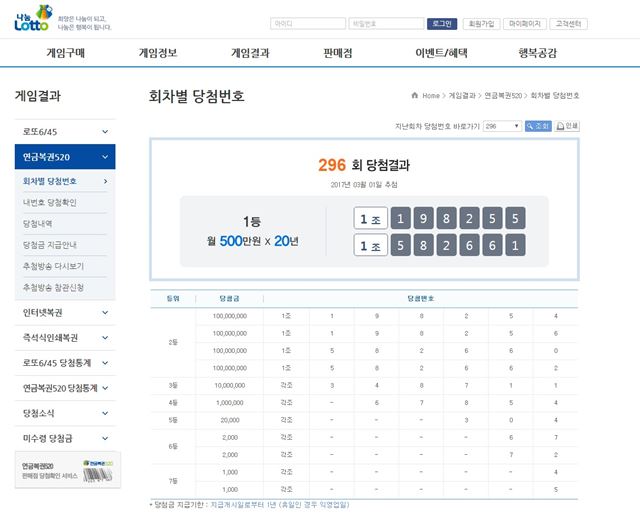Open the 판매점 menu
Viewport: 640px width, 529px height.
pyautogui.click(x=338, y=53)
